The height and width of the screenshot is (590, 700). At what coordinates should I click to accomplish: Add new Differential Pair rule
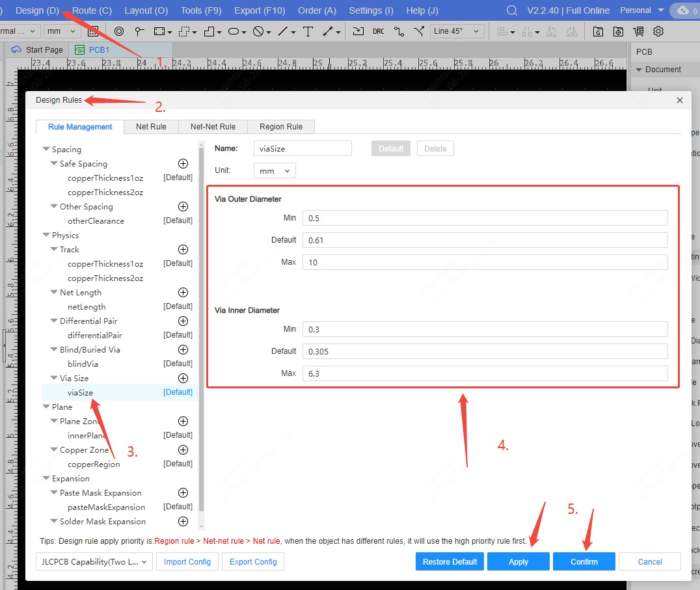pyautogui.click(x=183, y=321)
